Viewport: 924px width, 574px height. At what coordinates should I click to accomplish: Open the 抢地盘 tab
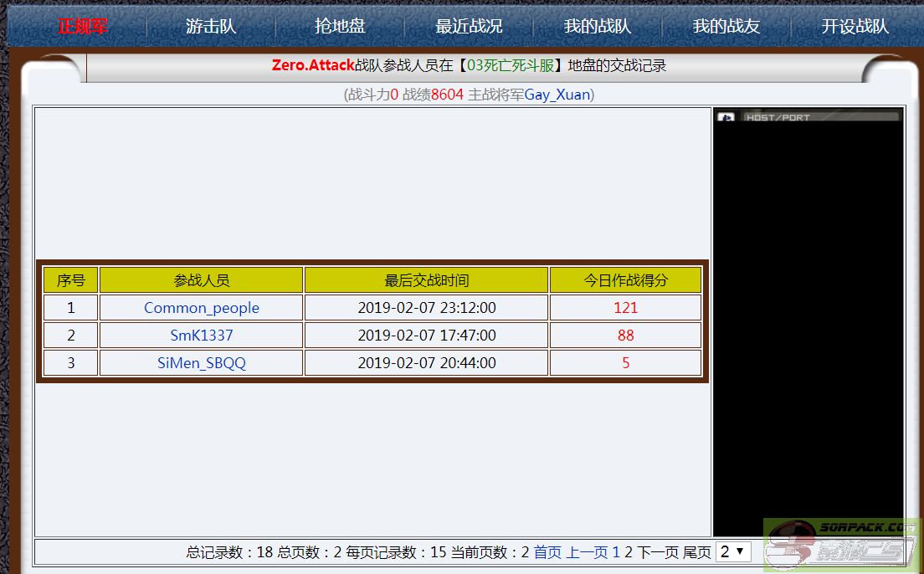pyautogui.click(x=340, y=27)
